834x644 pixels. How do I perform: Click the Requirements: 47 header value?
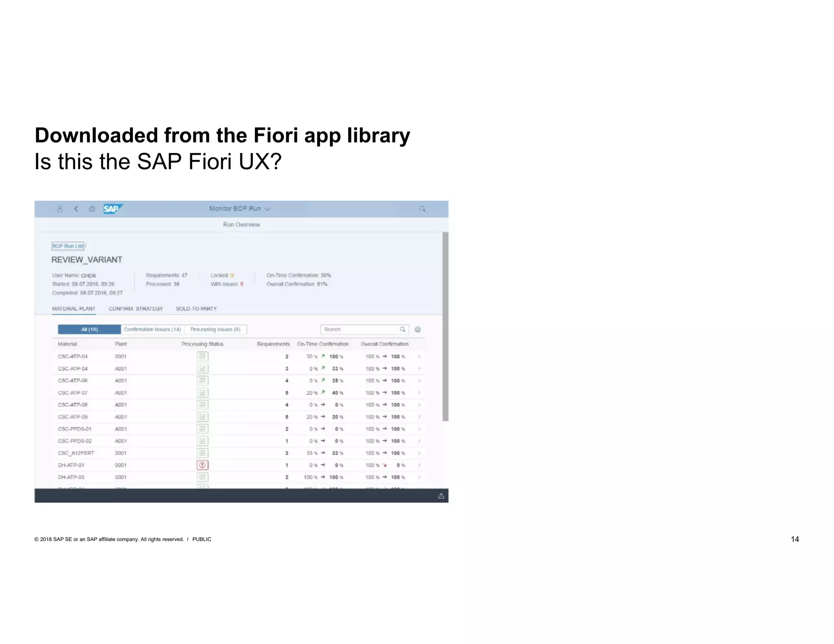[x=167, y=275]
